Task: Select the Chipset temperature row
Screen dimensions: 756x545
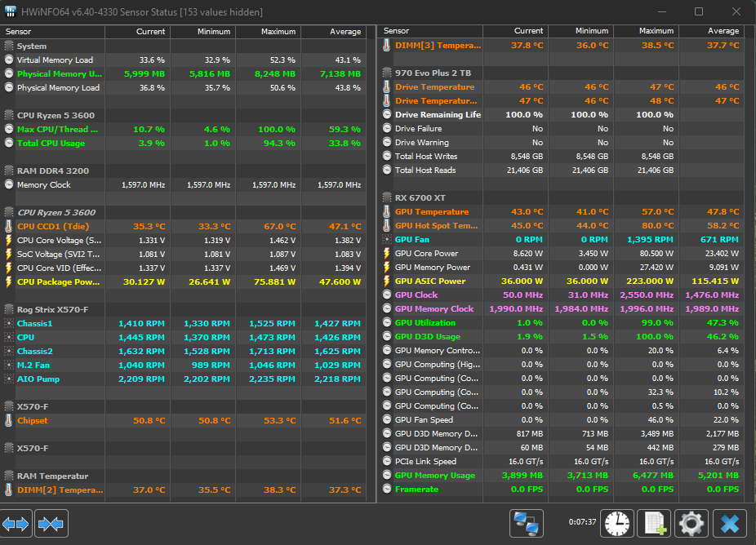Action: click(184, 421)
